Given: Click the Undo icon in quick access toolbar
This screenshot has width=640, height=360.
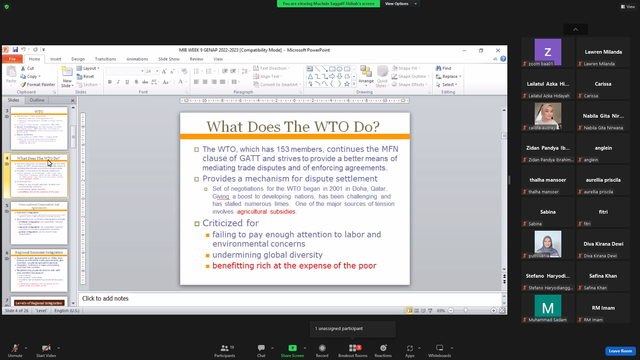Looking at the screenshot, I should coord(24,50).
